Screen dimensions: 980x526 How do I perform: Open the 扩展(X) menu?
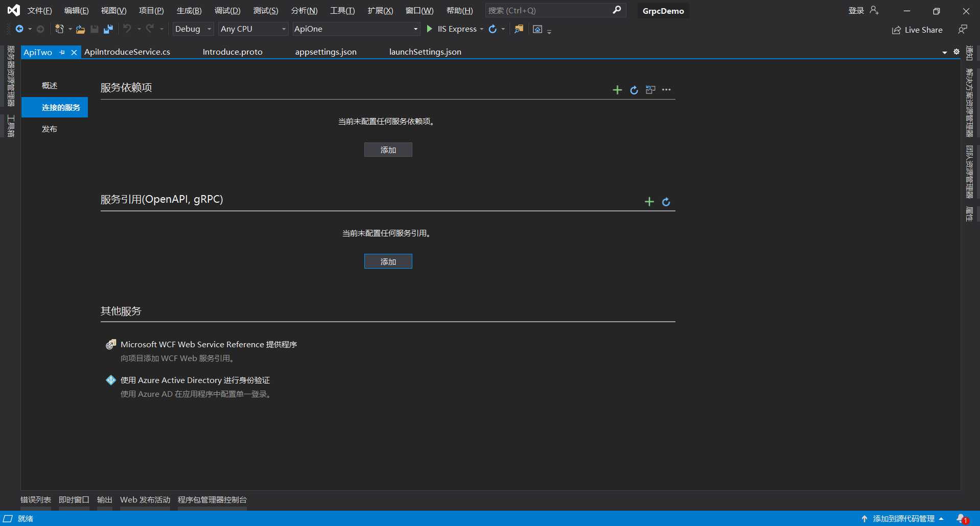tap(381, 11)
